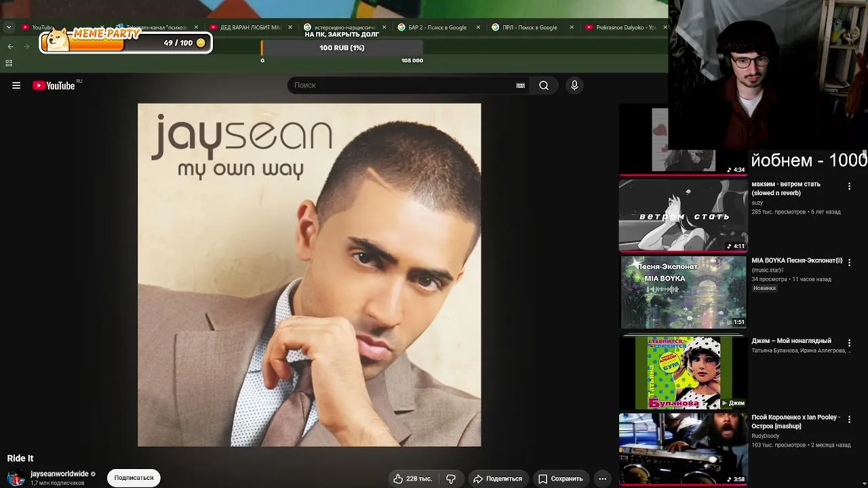Click the 'suzy' channel name
Image resolution: width=868 pixels, height=488 pixels.
tap(757, 203)
